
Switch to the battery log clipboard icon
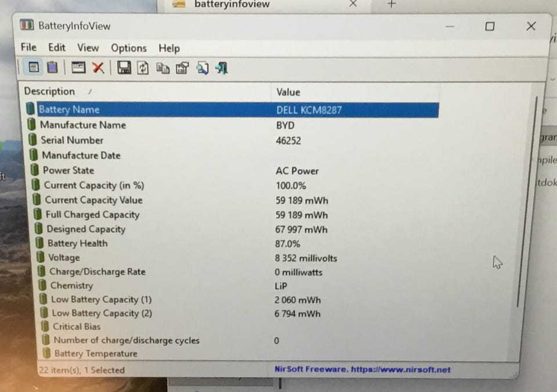click(52, 67)
